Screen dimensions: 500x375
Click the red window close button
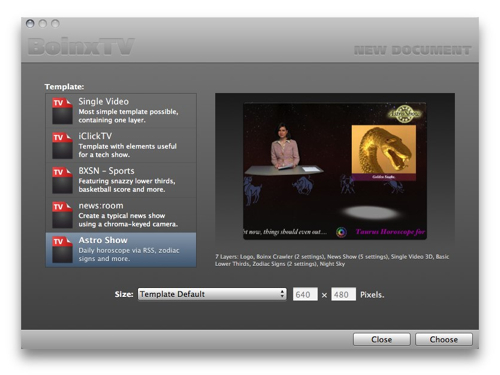(30, 24)
